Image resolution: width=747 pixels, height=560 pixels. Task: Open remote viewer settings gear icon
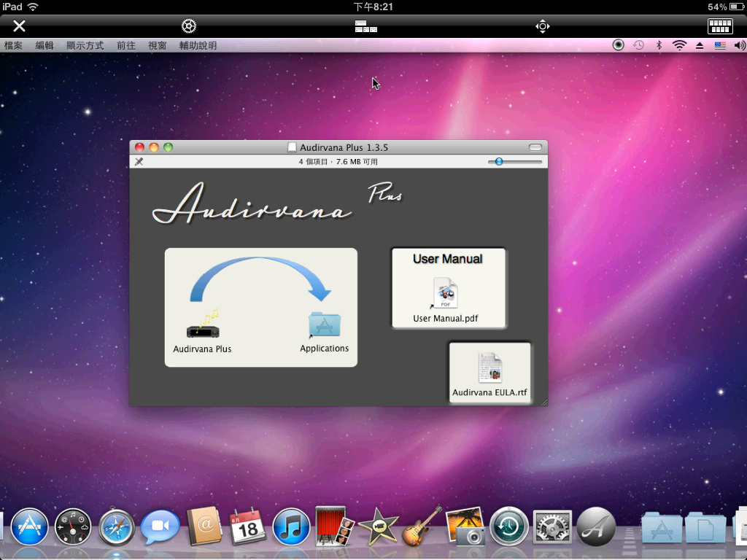[189, 26]
